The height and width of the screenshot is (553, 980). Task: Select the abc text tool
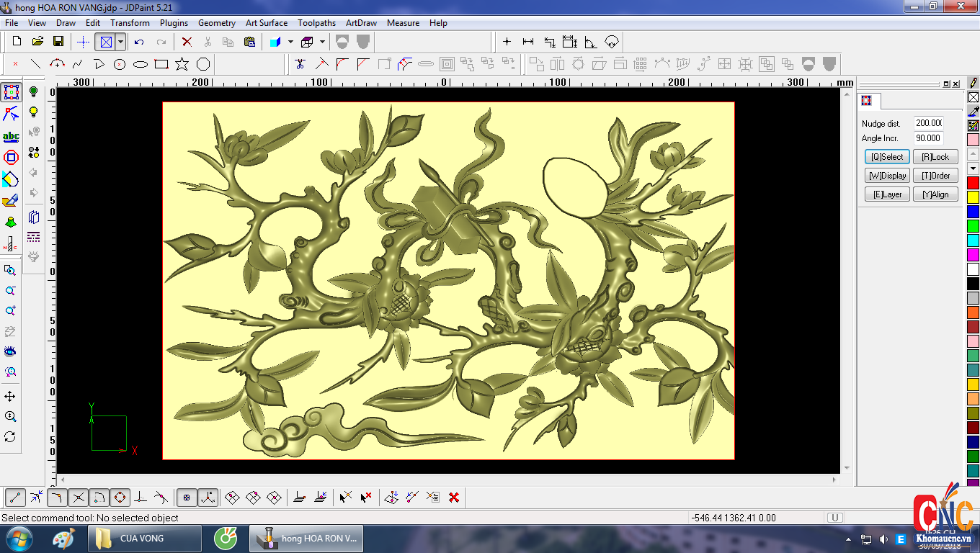click(x=11, y=136)
